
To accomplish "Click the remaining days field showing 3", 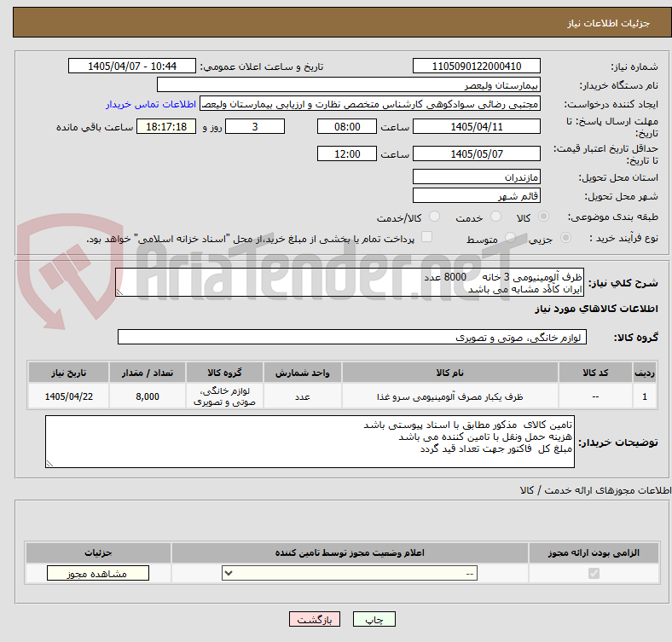I will pos(255,126).
